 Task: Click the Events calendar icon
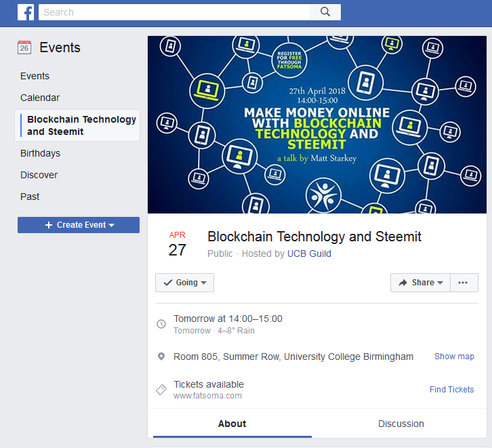(x=24, y=47)
